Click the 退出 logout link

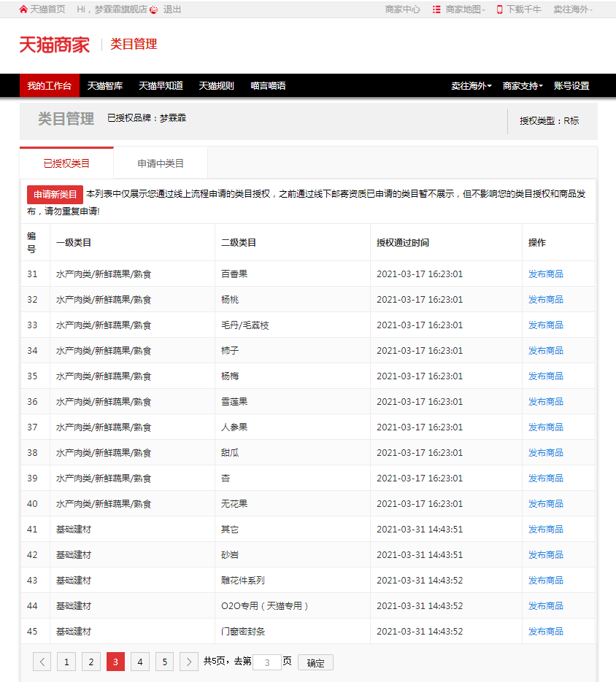[x=172, y=9]
